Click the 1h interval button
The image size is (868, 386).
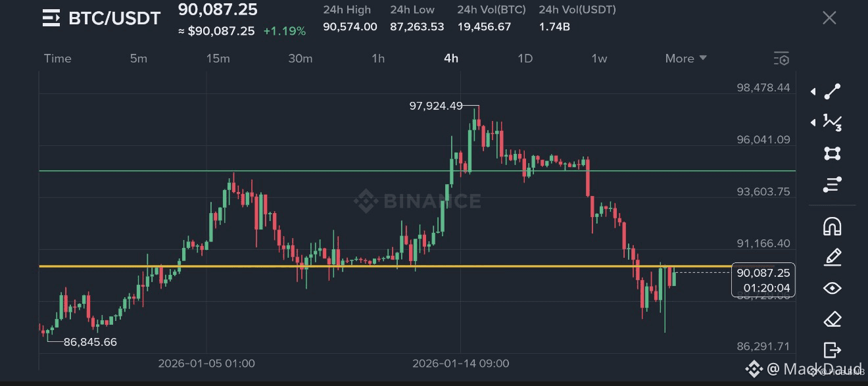[x=378, y=59]
